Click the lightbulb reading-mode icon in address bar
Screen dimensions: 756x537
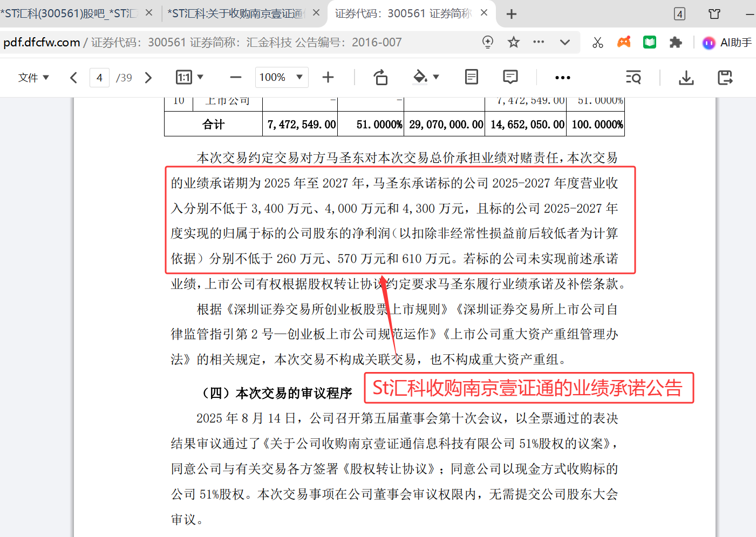point(488,42)
